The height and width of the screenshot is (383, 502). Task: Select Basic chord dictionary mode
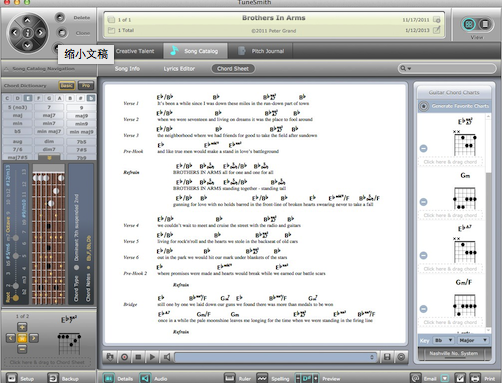point(67,86)
